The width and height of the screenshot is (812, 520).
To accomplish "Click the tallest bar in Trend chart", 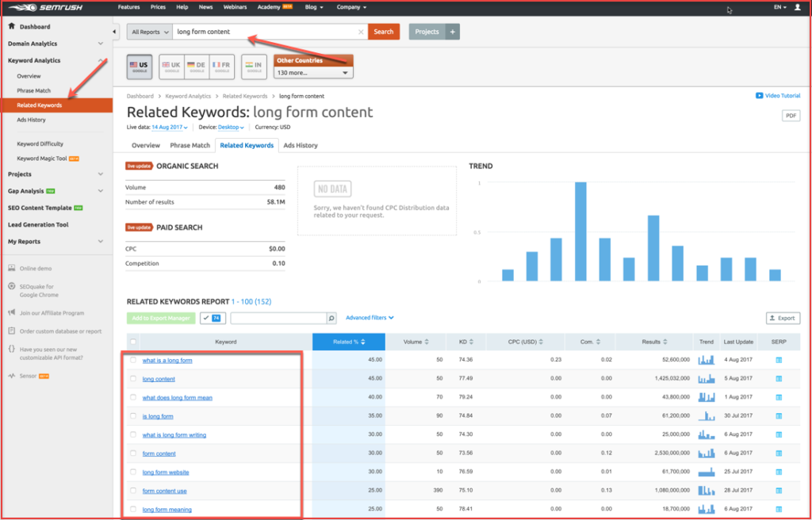I will pos(580,231).
